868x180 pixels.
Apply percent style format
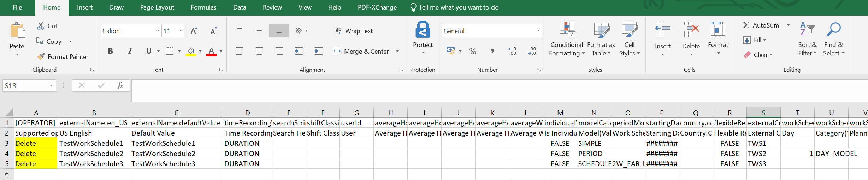[472, 51]
